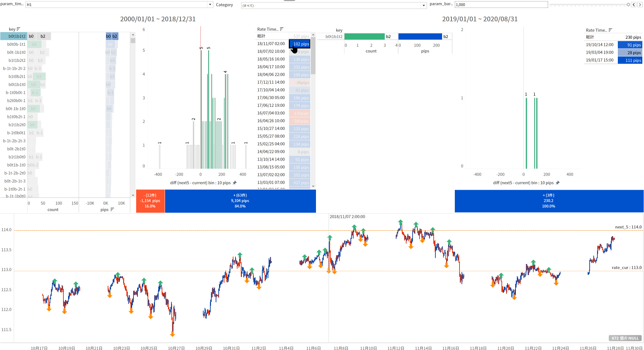Open the param_tim H1 dropdown
644x350 pixels.
(x=210, y=5)
